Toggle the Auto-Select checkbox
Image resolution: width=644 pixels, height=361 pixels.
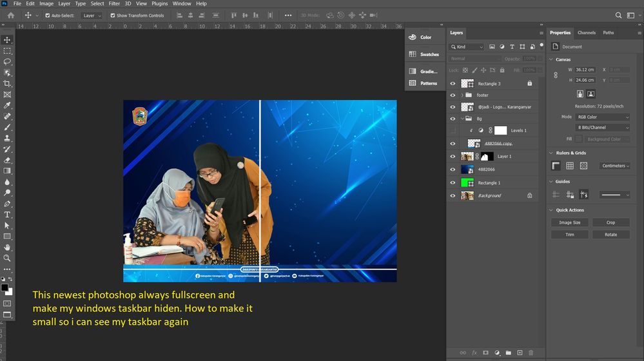click(47, 15)
